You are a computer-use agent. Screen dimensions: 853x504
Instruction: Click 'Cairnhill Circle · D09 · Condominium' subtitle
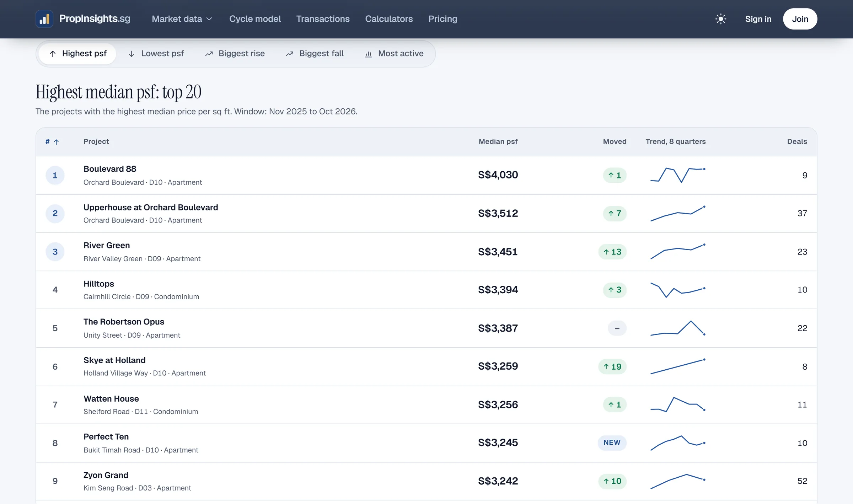coord(141,297)
